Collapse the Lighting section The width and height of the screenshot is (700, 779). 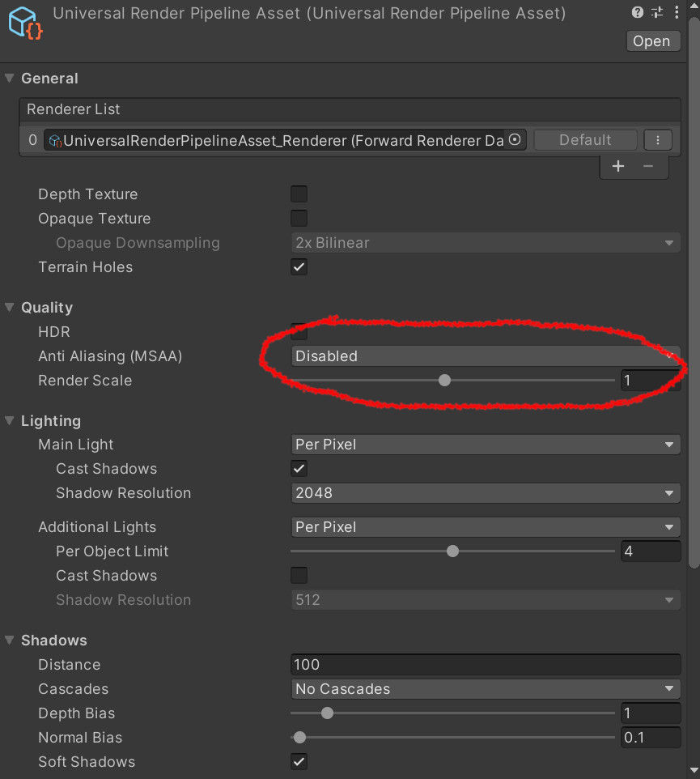click(10, 421)
